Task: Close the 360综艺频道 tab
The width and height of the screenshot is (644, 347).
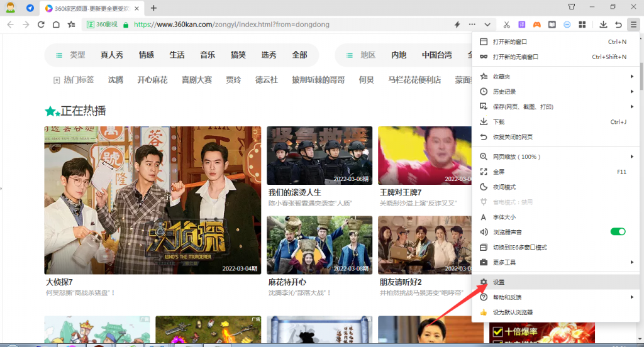Action: click(x=136, y=8)
